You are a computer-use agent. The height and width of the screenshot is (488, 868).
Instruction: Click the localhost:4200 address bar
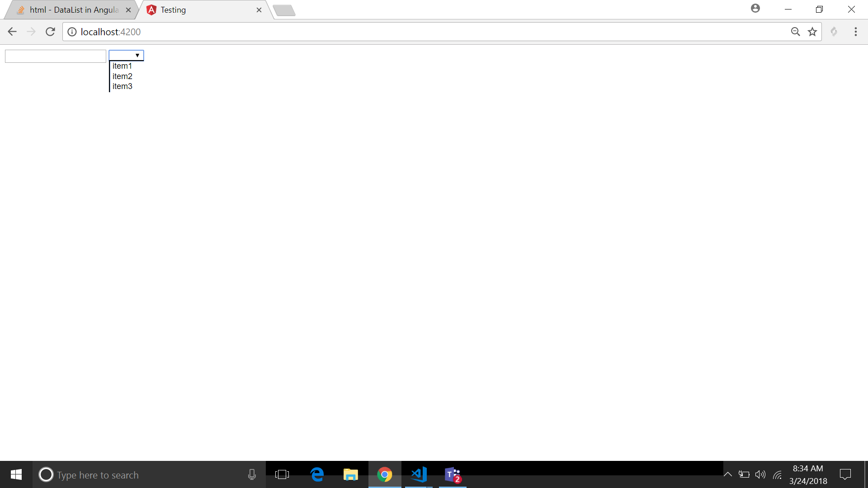407,32
